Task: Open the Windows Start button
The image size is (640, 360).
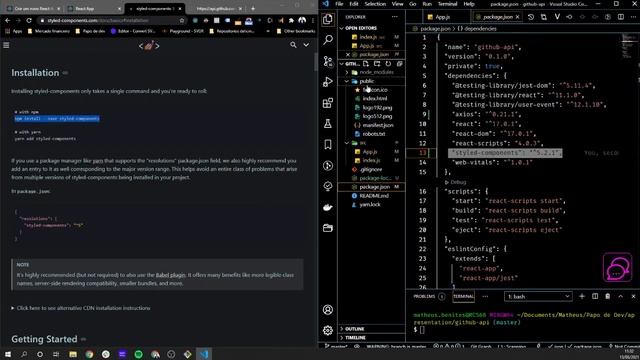Action: (8, 354)
